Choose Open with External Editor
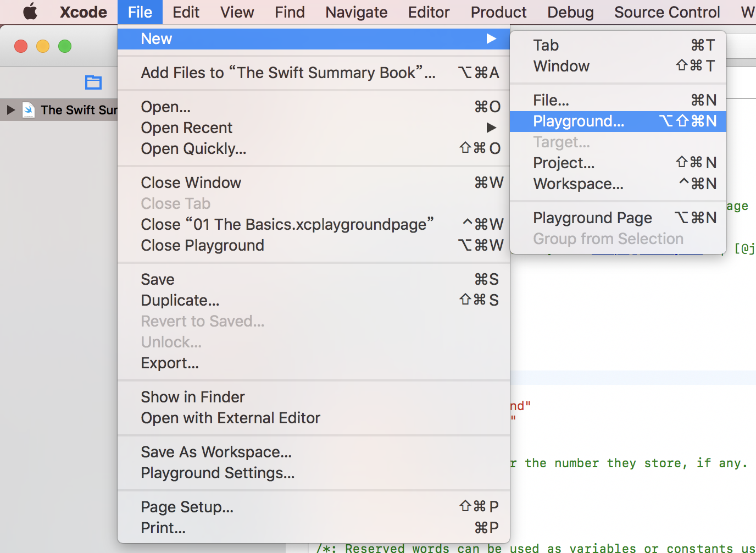This screenshot has width=756, height=553. pyautogui.click(x=314, y=418)
